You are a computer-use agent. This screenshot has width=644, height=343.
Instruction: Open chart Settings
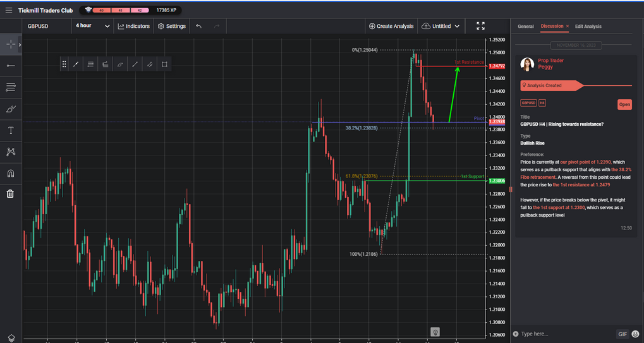click(172, 26)
